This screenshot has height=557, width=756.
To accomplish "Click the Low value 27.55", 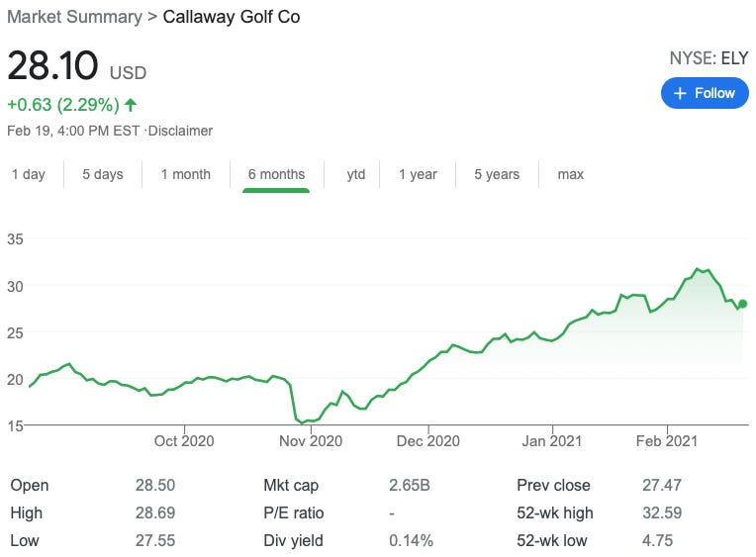I will pos(155,540).
